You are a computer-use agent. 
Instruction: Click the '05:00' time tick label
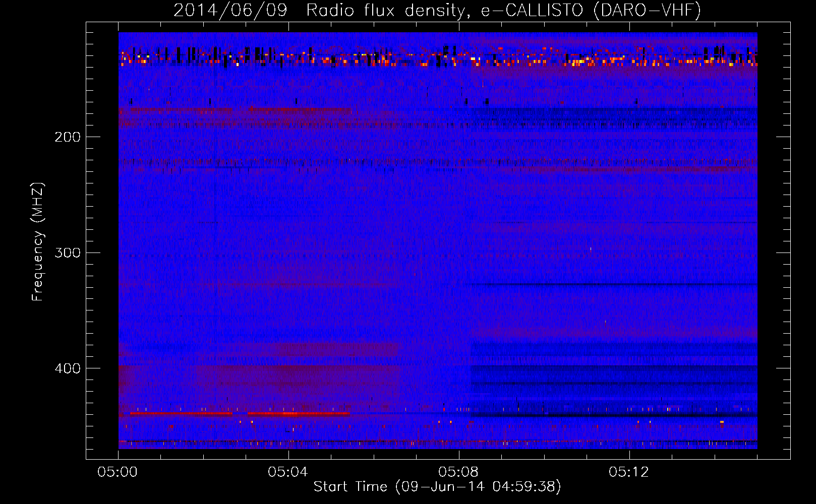point(118,472)
